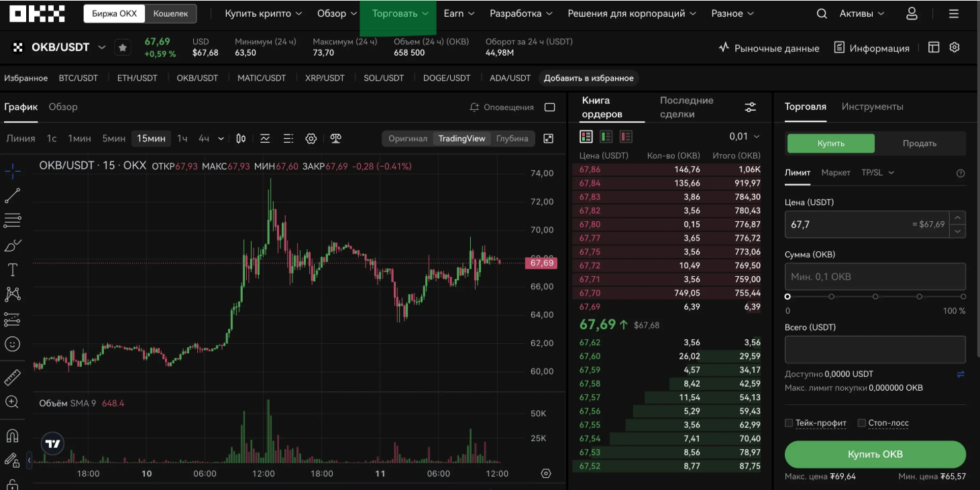
Task: Select BTC/USDT from favorites
Action: (x=78, y=78)
